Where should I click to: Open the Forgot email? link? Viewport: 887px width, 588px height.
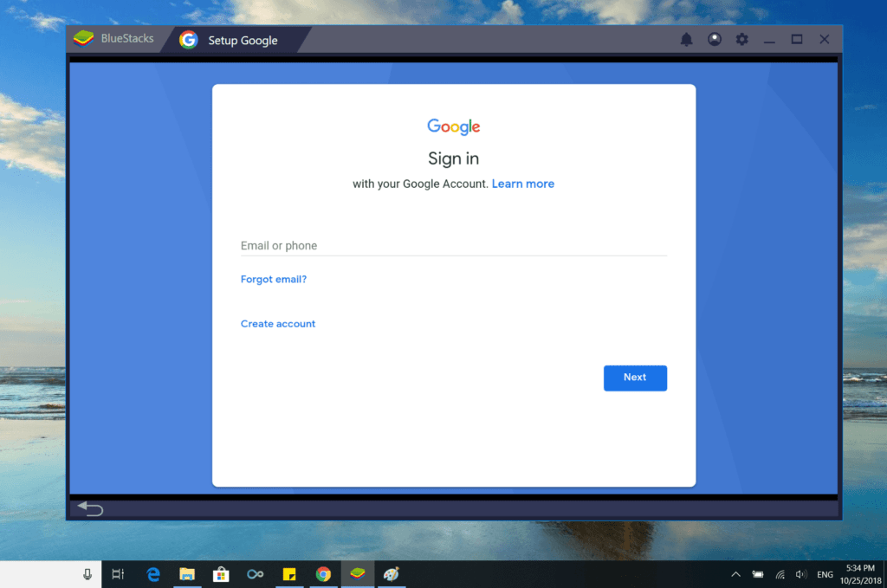[274, 280]
